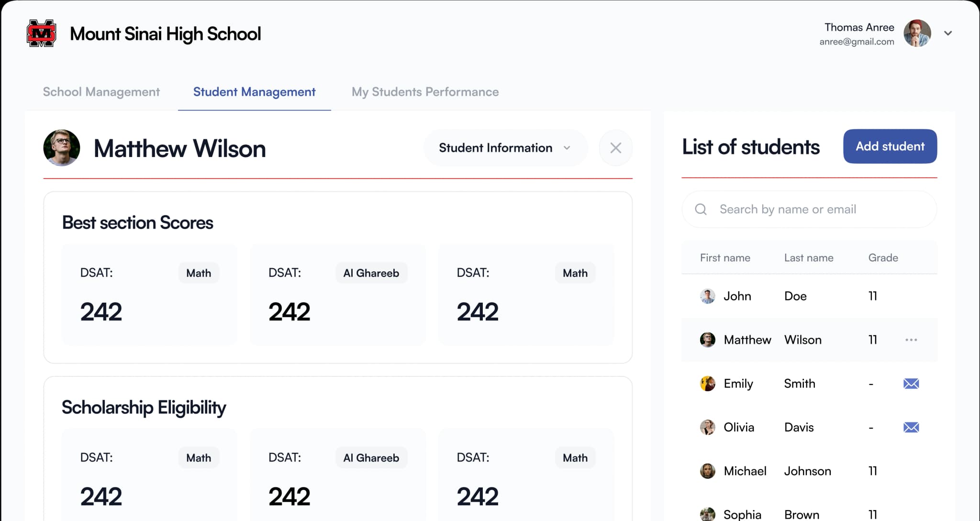Screen dimensions: 980x521
Task: Switch to the School Management tab
Action: pos(101,91)
